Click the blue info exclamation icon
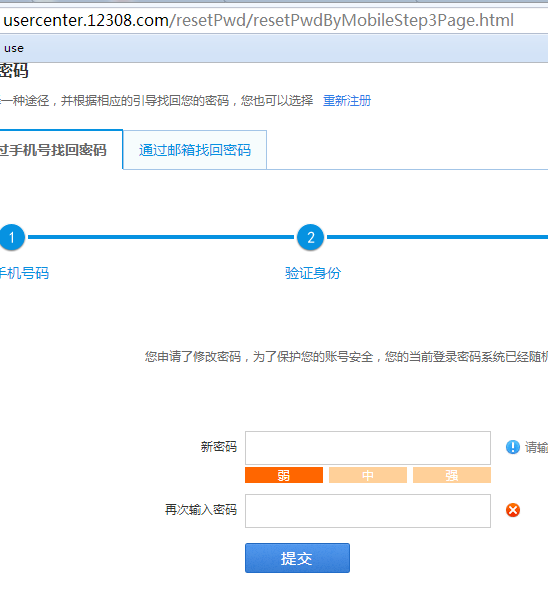This screenshot has height=591, width=548. coord(513,447)
